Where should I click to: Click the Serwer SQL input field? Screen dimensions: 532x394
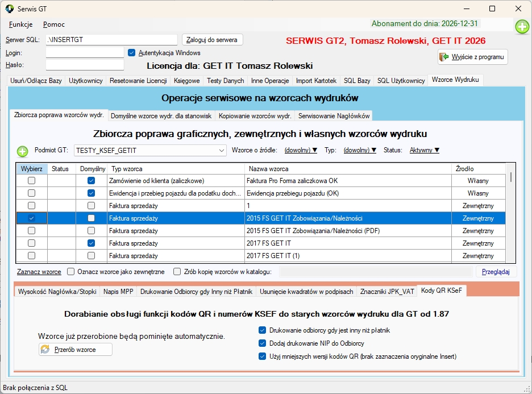tap(113, 40)
